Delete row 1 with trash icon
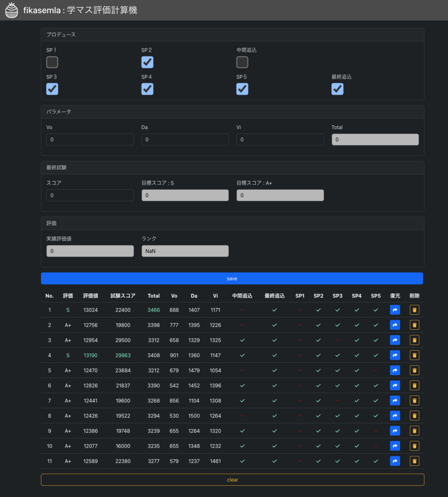Image resolution: width=448 pixels, height=497 pixels. 414,310
